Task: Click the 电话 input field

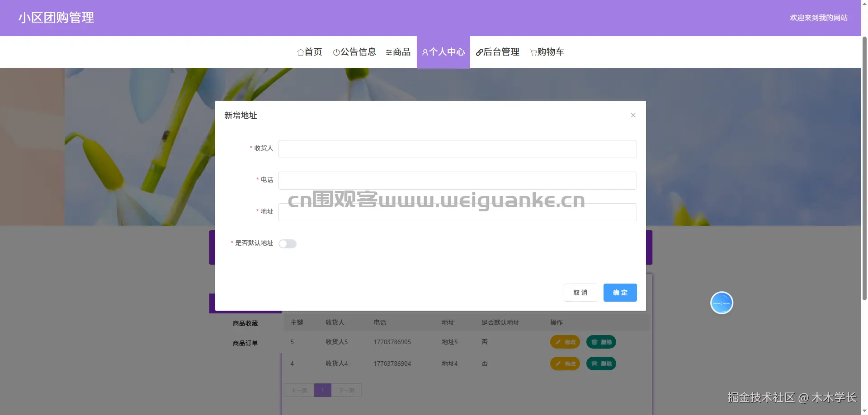Action: (x=457, y=180)
